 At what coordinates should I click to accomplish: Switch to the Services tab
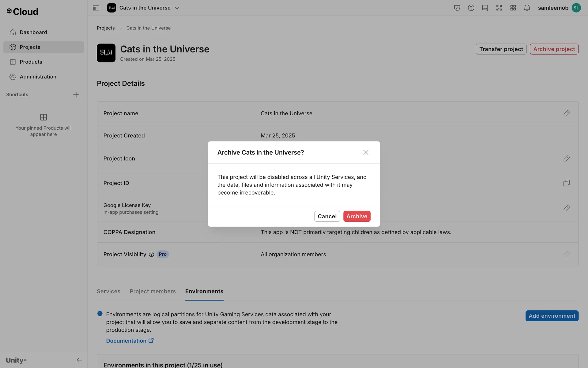(108, 291)
